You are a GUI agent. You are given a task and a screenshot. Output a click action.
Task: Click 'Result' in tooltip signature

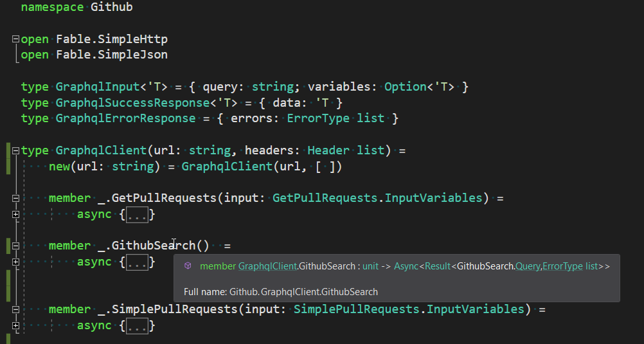point(438,266)
